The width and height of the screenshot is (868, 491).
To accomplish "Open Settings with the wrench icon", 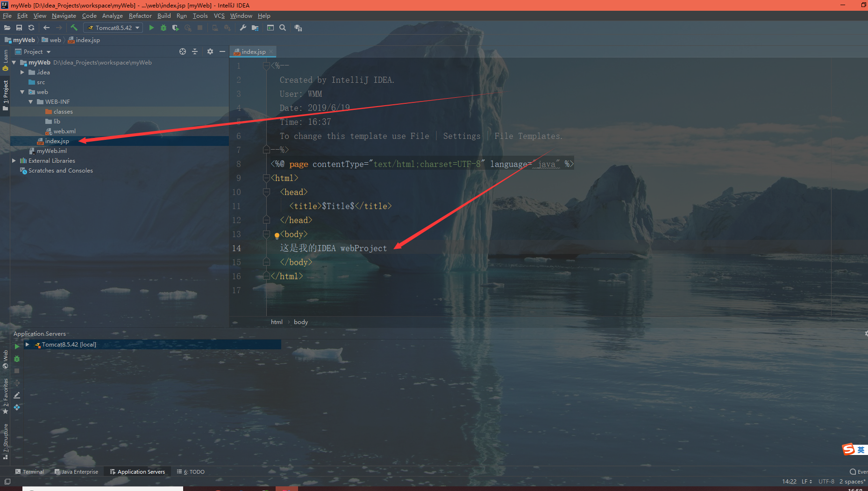I will pyautogui.click(x=242, y=28).
